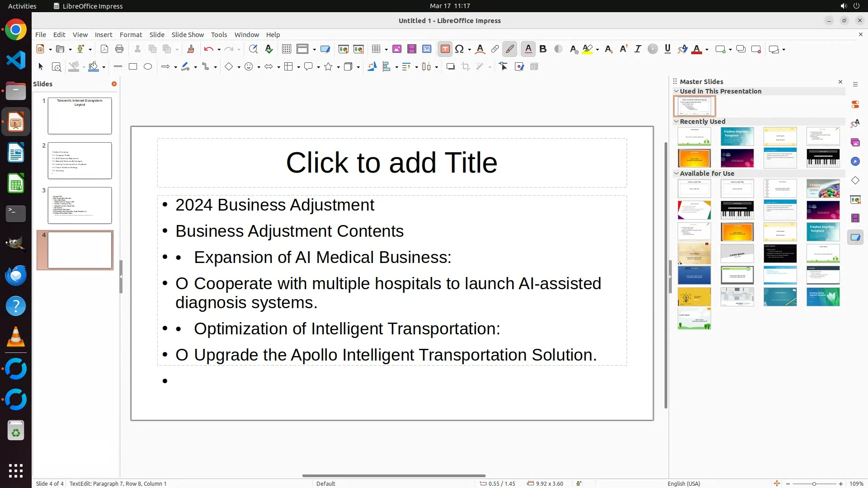
Task: Collapse the Recently Used section
Action: coord(676,122)
